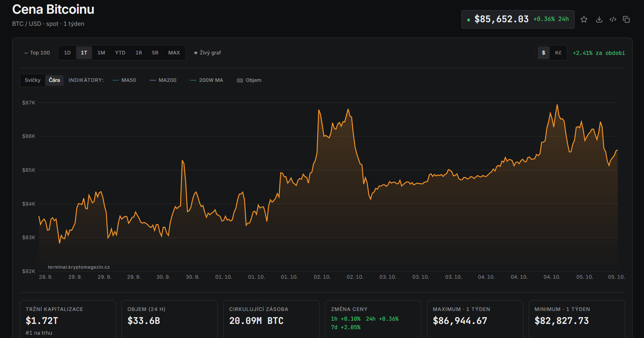
Task: Click the weekly minimum $82,827.73
Action: pos(562,321)
